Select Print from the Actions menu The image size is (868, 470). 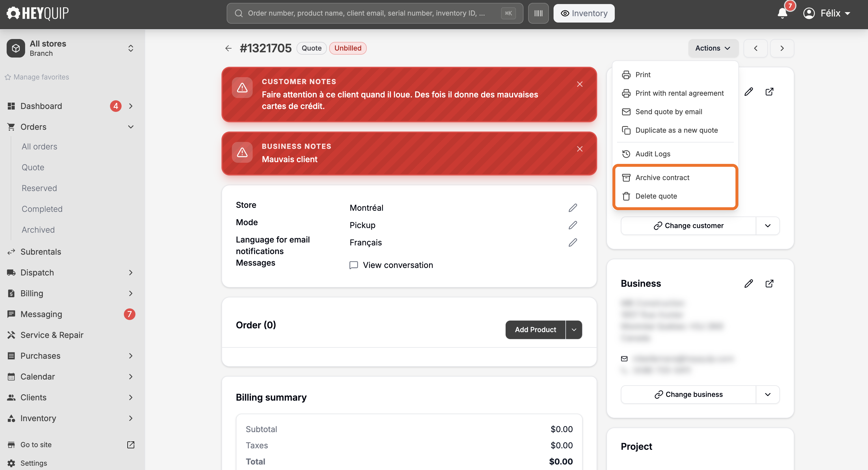[675, 75]
